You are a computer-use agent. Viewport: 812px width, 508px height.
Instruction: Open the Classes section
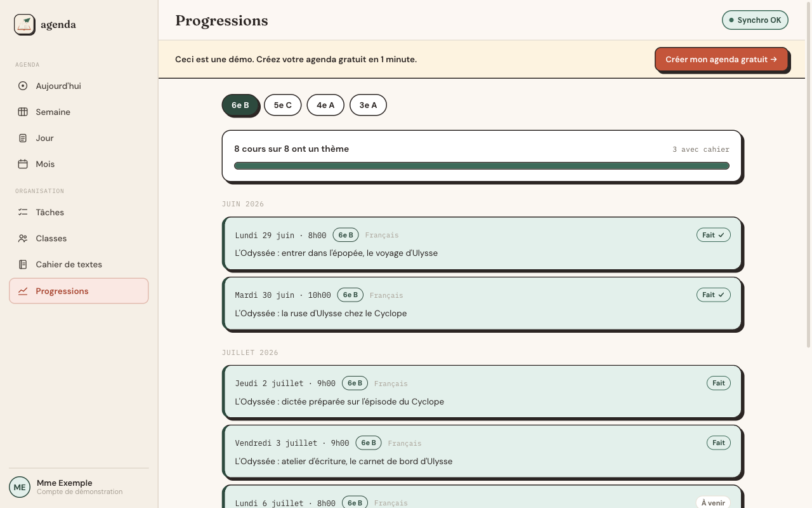pos(79,238)
